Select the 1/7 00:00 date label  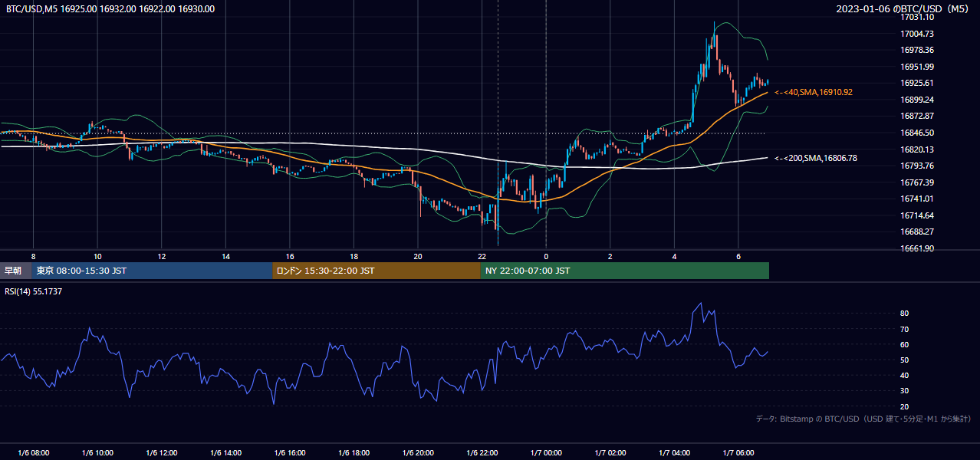pyautogui.click(x=546, y=453)
